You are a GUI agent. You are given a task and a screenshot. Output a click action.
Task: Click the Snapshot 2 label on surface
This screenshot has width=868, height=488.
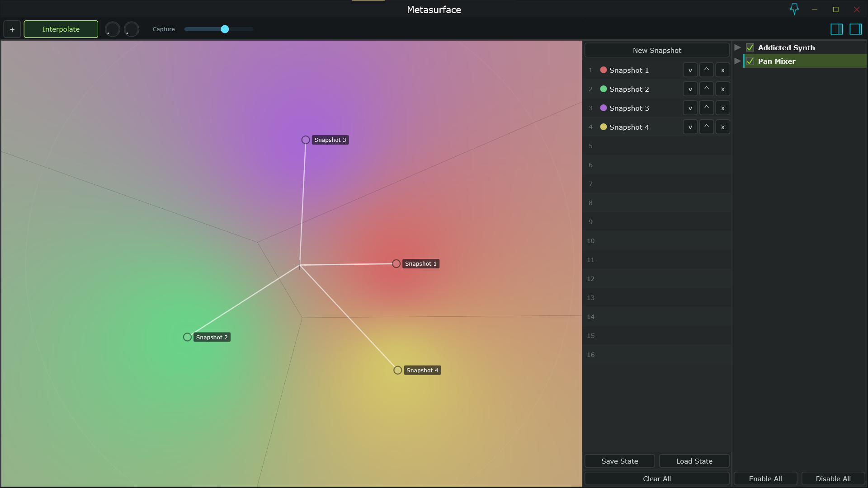tap(212, 338)
